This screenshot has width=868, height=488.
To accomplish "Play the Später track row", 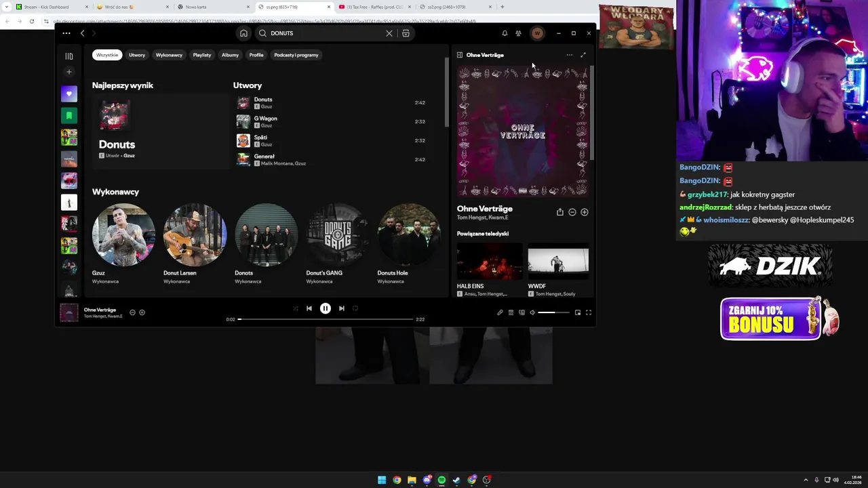I will pos(332,141).
